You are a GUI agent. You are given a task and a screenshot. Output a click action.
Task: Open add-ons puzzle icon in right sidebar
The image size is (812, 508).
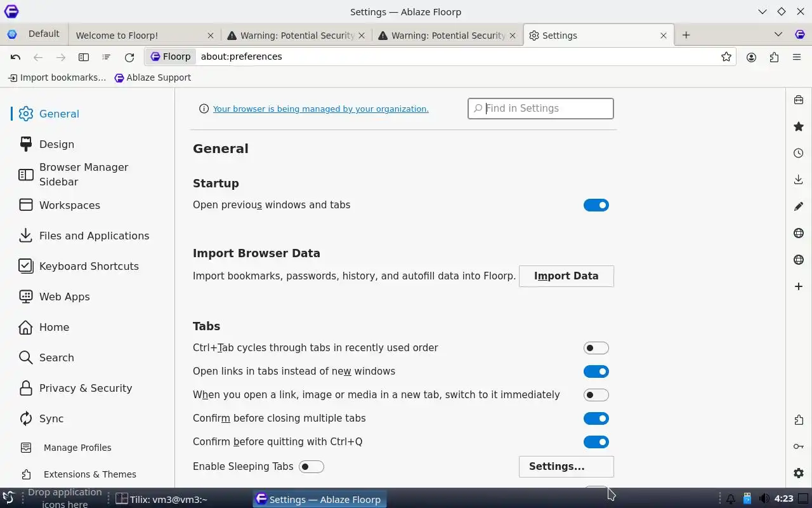pos(799,420)
